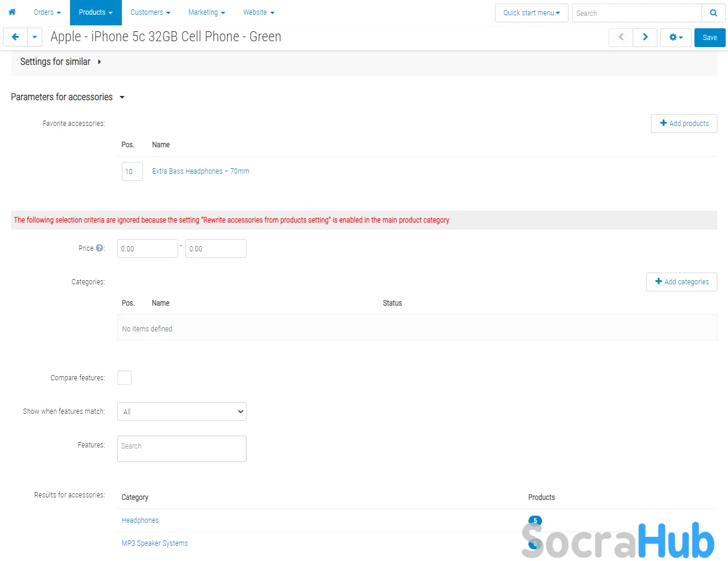
Task: Click the maximum Price field
Action: tap(216, 248)
